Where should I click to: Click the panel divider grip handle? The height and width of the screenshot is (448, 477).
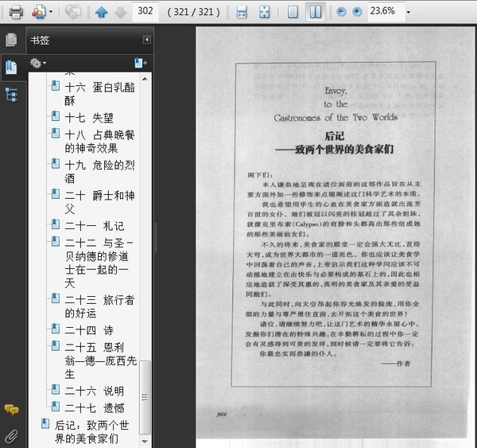[x=156, y=238]
